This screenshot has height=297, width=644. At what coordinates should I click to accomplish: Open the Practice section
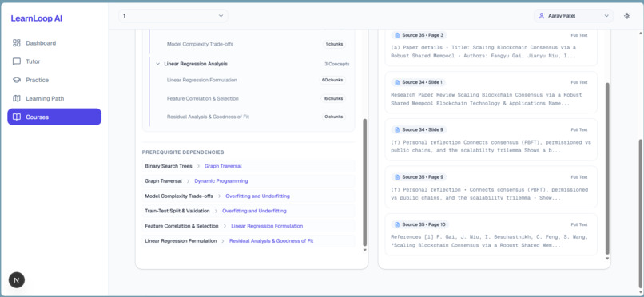tap(54, 80)
